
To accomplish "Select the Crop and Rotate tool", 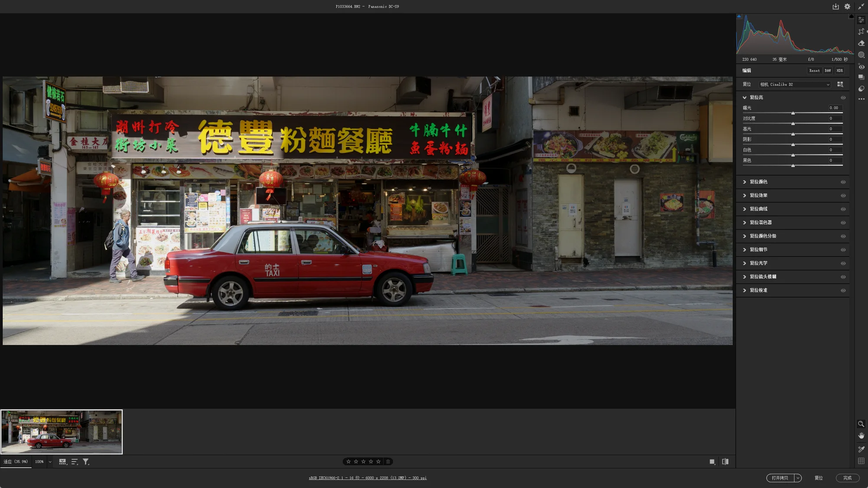I will 861,32.
